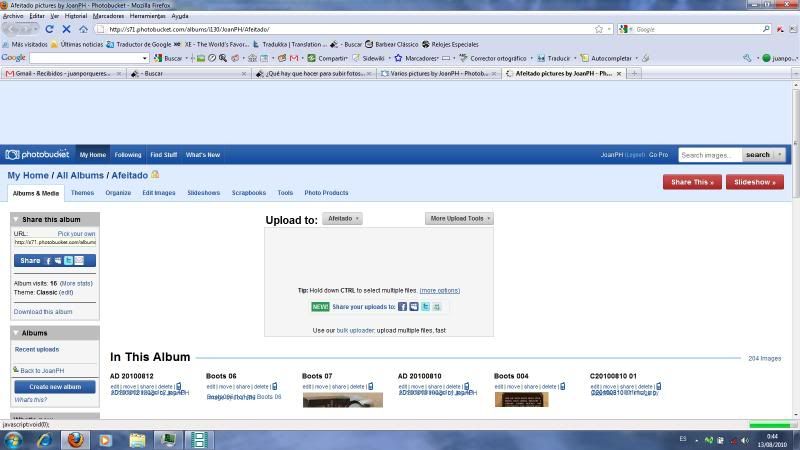Click the red Share This button
Image resolution: width=800 pixels, height=450 pixels.
692,182
